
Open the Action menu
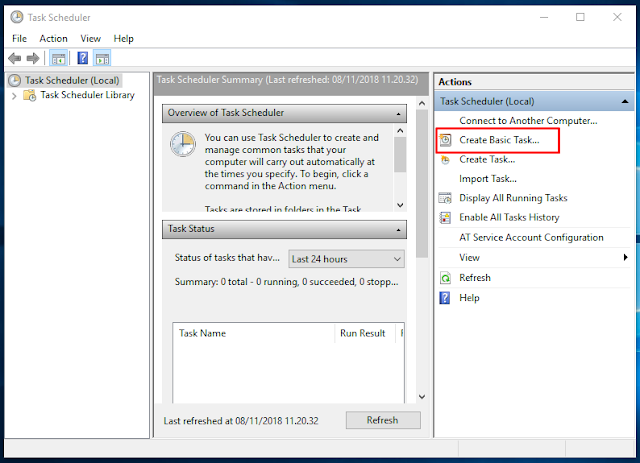[x=53, y=39]
